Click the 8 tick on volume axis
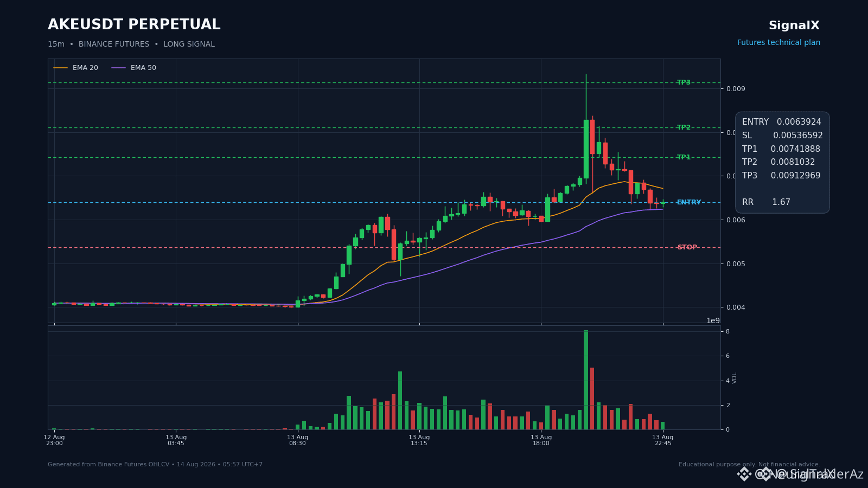The height and width of the screenshot is (488, 868). click(727, 332)
